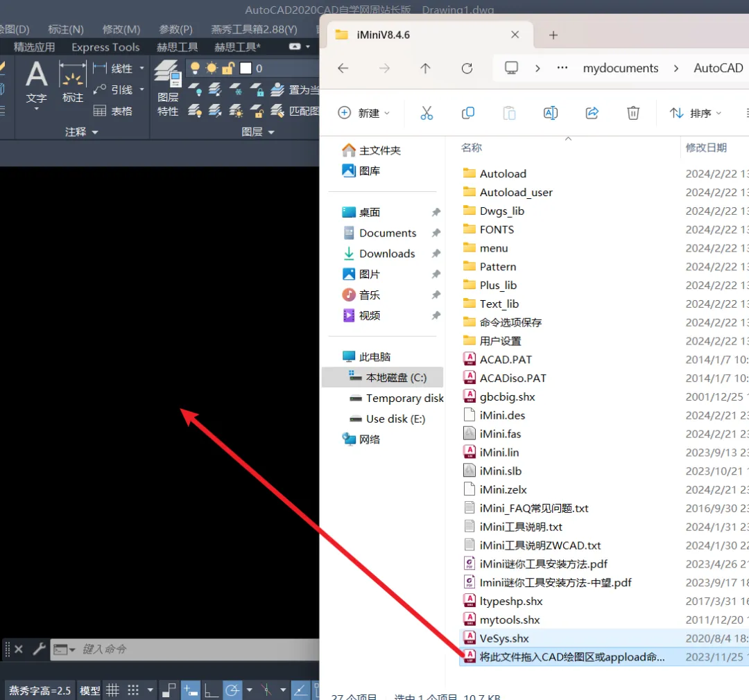The width and height of the screenshot is (749, 700).
Task: Toggle the grid display in status bar
Action: (113, 690)
